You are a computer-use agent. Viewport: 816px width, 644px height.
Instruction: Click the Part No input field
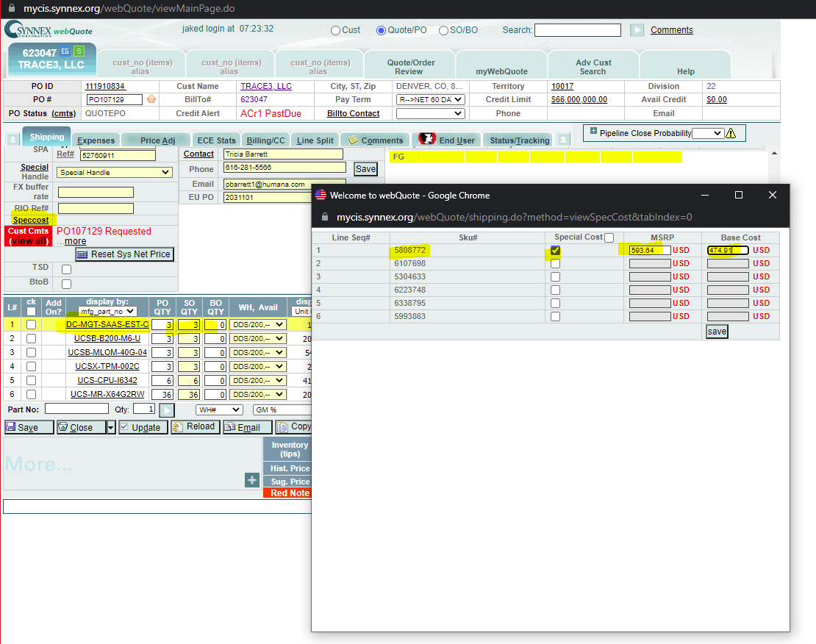coord(76,409)
